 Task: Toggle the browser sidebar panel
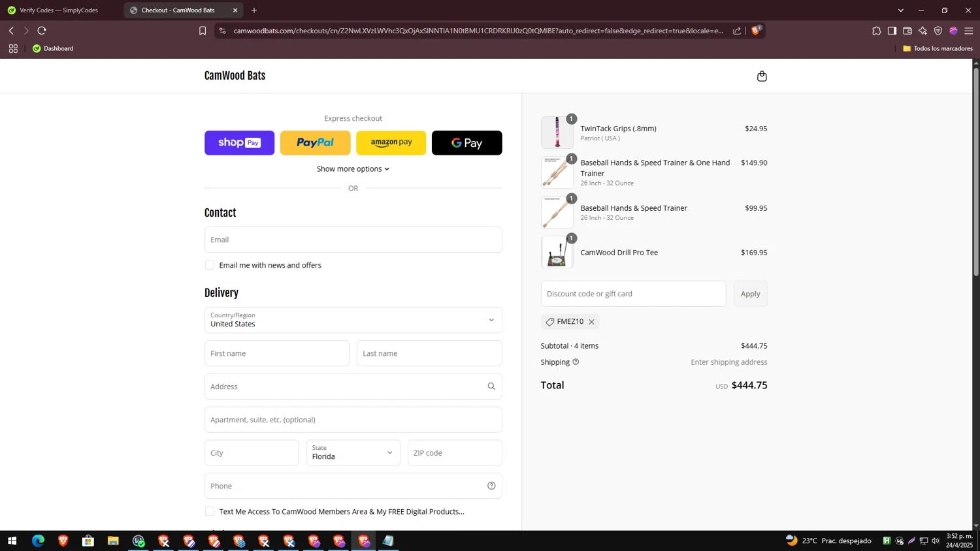892,31
